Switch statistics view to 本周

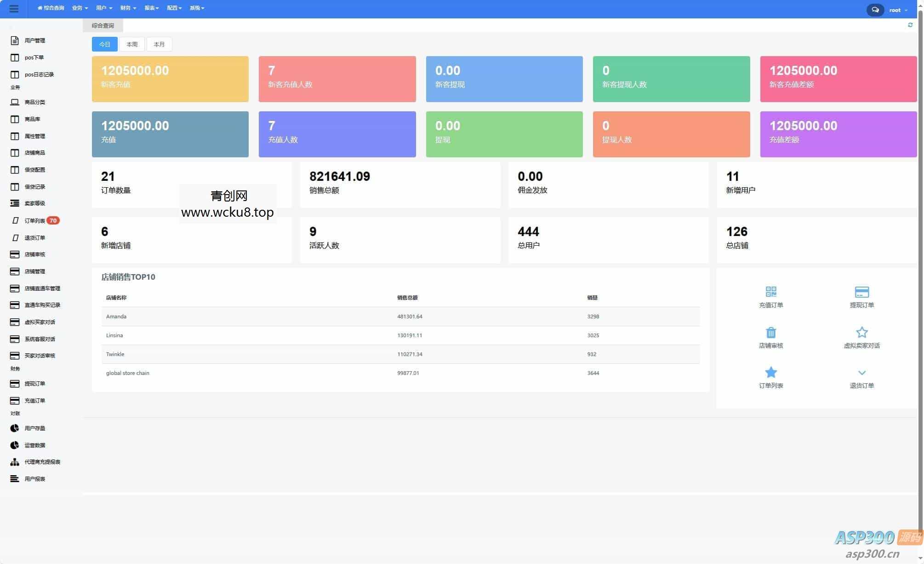132,44
